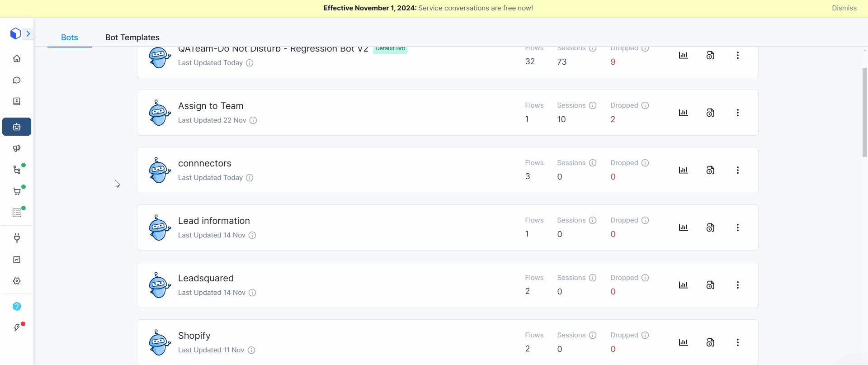Expand the sidebar with chevron arrow
This screenshot has width=868, height=365.
pos(28,33)
